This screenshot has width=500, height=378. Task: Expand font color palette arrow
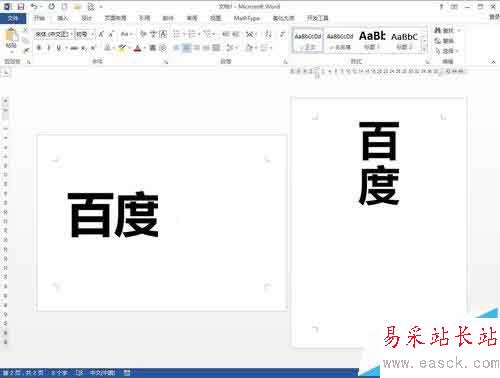pyautogui.click(x=144, y=49)
